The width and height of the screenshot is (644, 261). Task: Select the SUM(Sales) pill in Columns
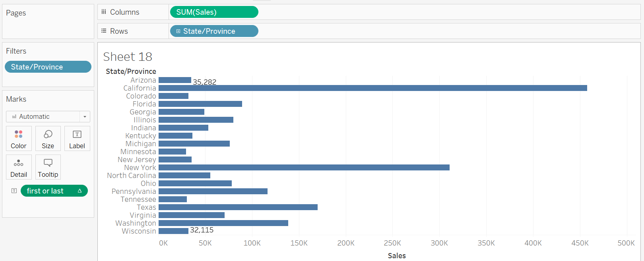tap(214, 12)
